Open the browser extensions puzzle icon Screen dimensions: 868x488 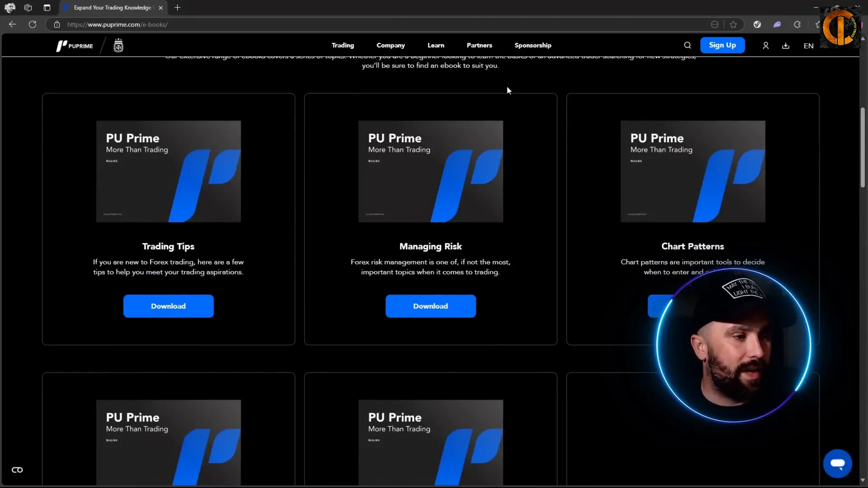point(797,24)
